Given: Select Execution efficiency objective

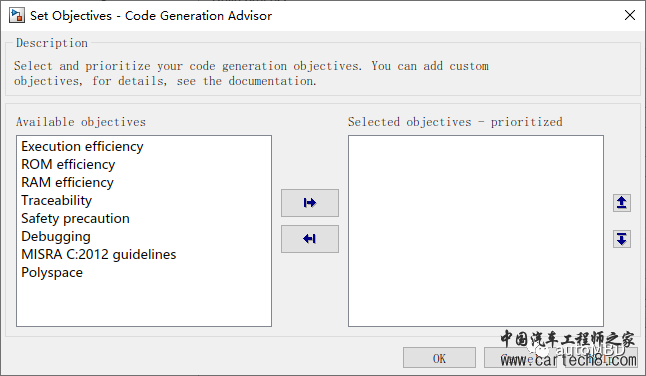Looking at the screenshot, I should [82, 146].
